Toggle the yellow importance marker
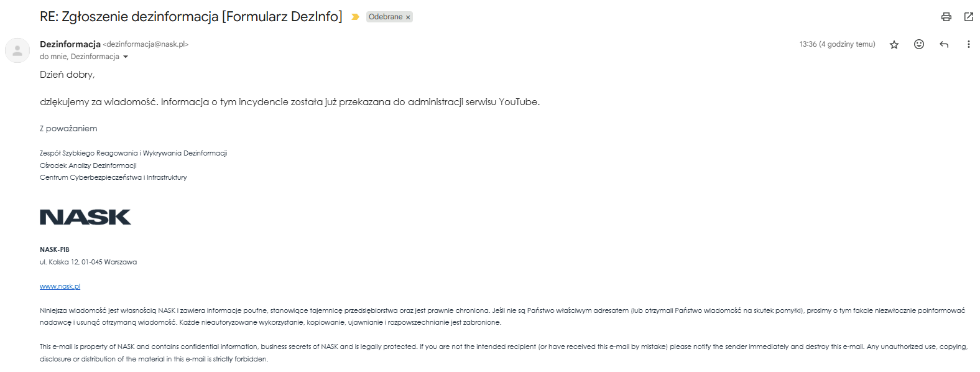This screenshot has height=372, width=980. tap(355, 17)
